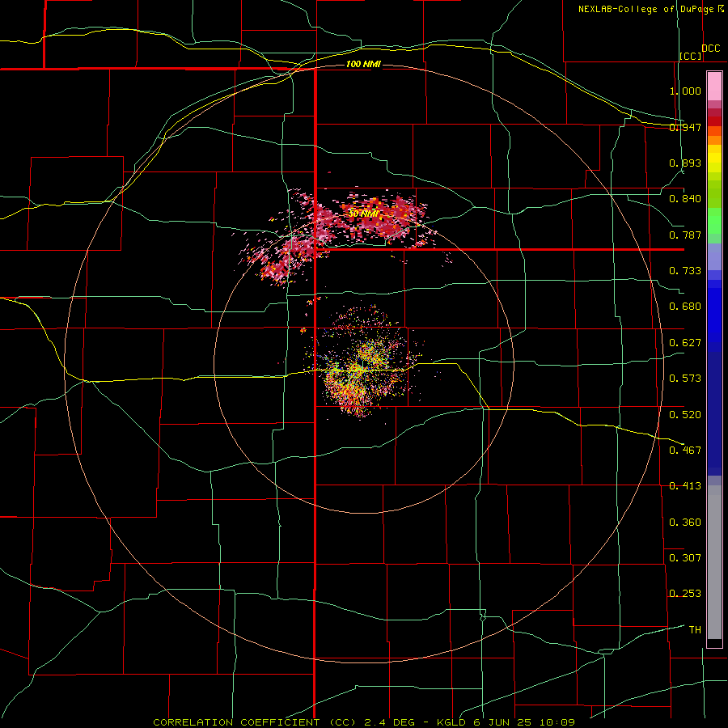This screenshot has width=728, height=728.
Task: Select the 0.627 color scale value
Action: [x=685, y=343]
